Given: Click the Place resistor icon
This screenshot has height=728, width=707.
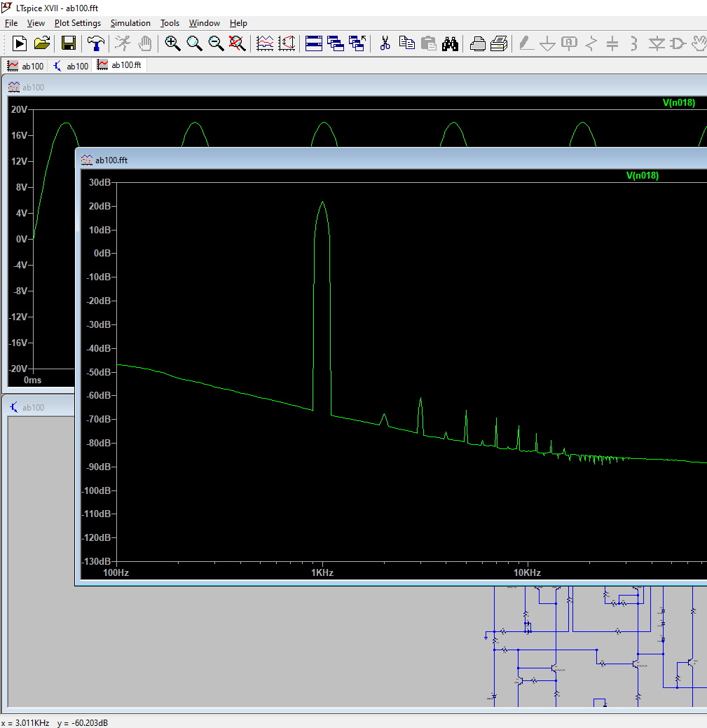Looking at the screenshot, I should click(x=591, y=43).
